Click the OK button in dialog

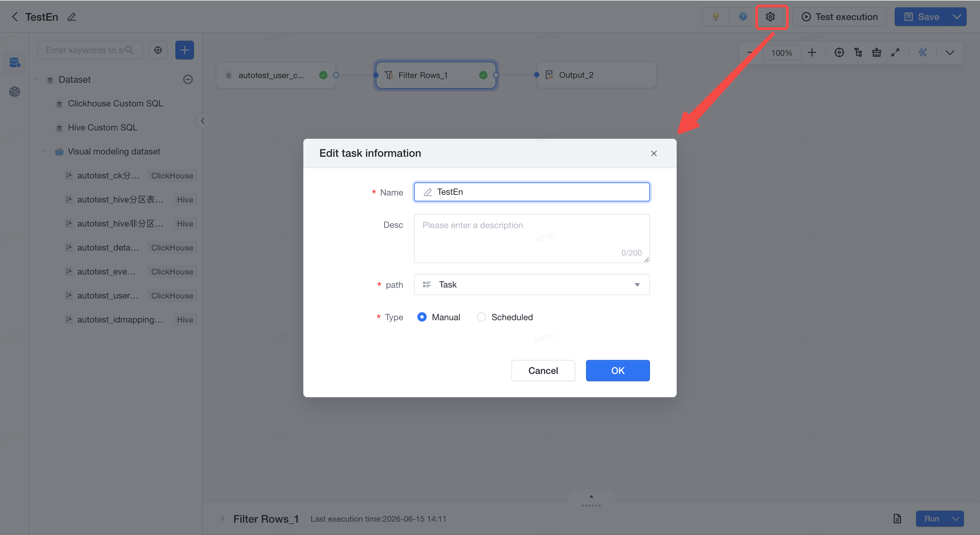point(617,371)
